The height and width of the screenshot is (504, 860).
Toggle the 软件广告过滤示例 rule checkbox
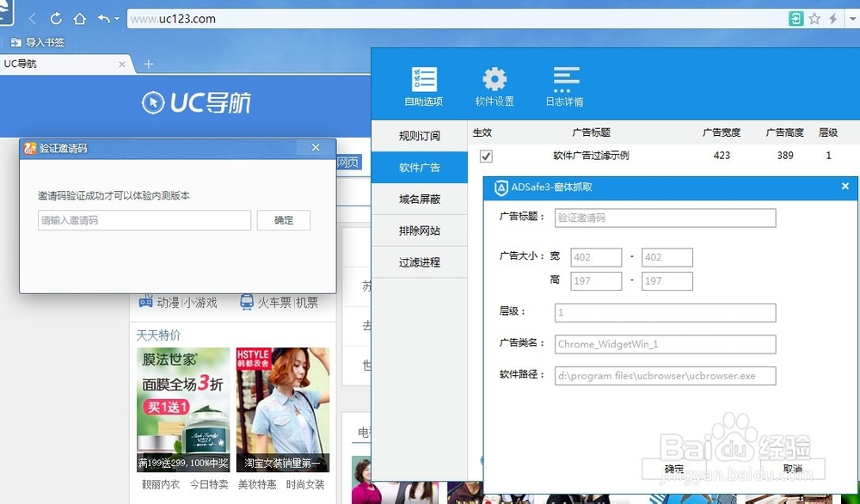[x=486, y=157]
